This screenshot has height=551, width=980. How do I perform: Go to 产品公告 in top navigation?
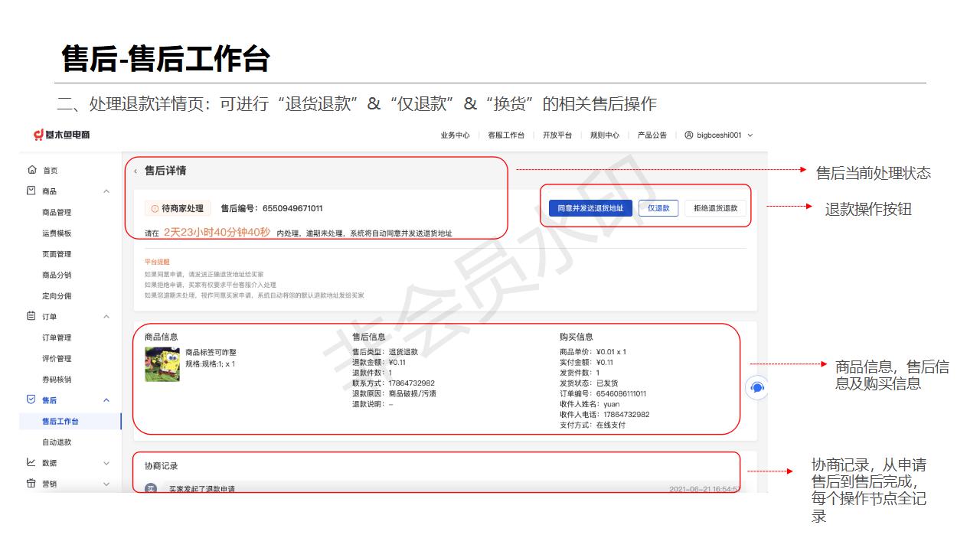(652, 135)
